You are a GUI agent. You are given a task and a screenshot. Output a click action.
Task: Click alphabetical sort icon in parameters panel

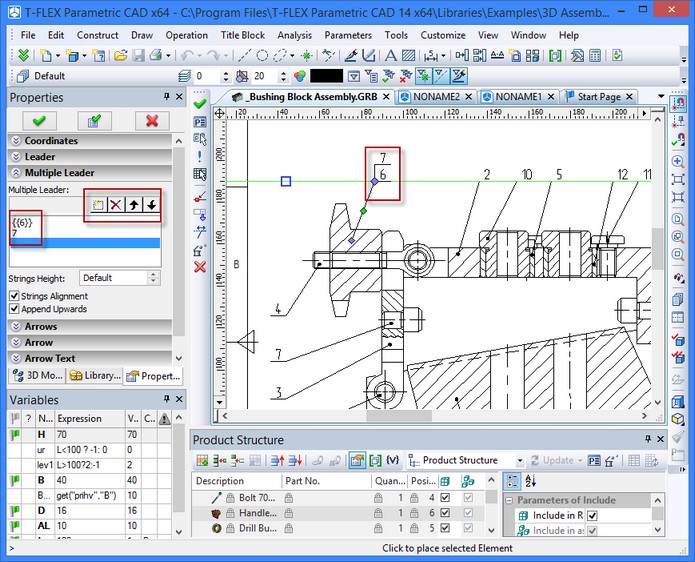click(x=530, y=481)
